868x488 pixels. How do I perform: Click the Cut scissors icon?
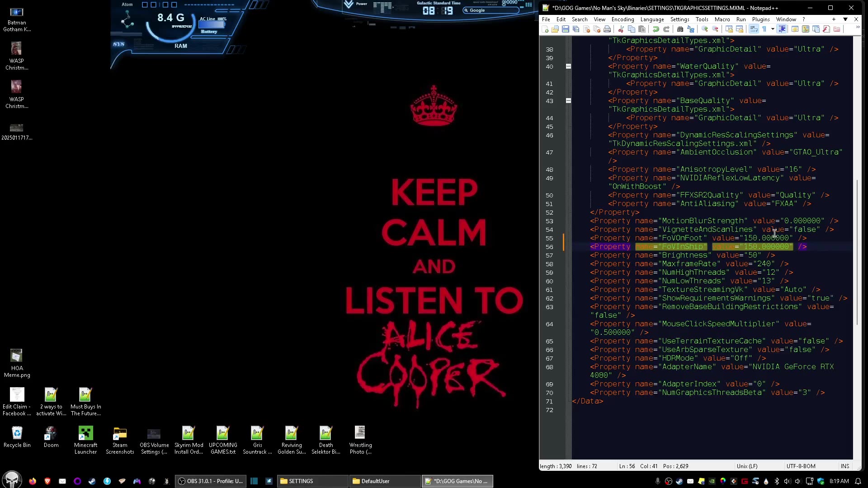pos(621,29)
